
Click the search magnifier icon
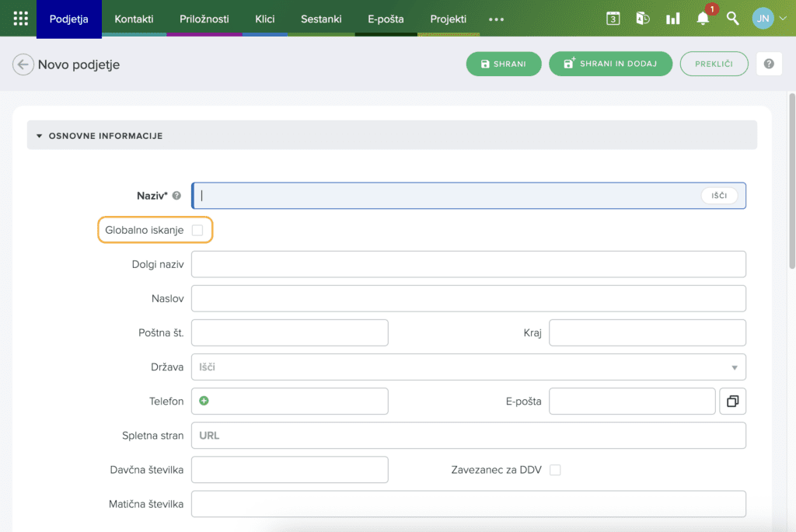click(x=732, y=19)
